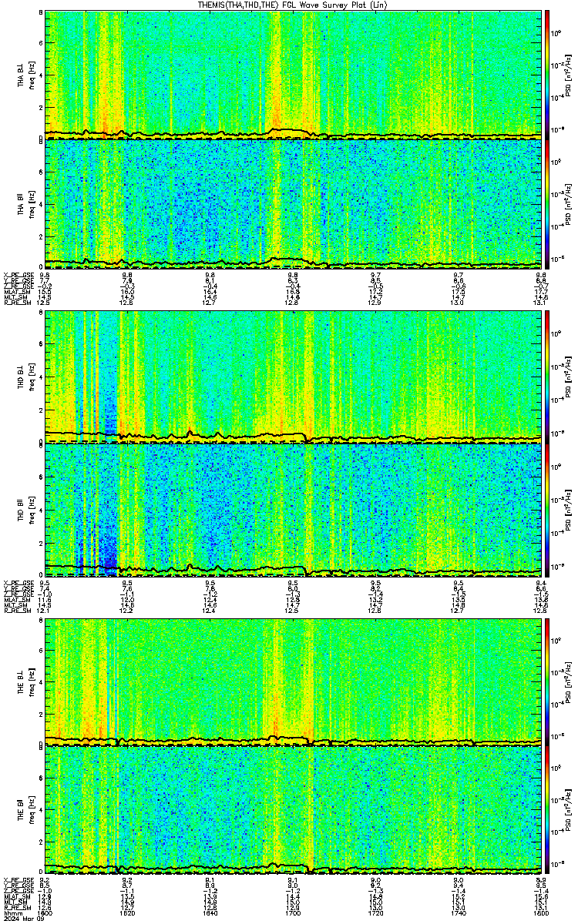Click the 1620 time tick label at the bottom
Screen dimensions: 578x924
point(128,912)
